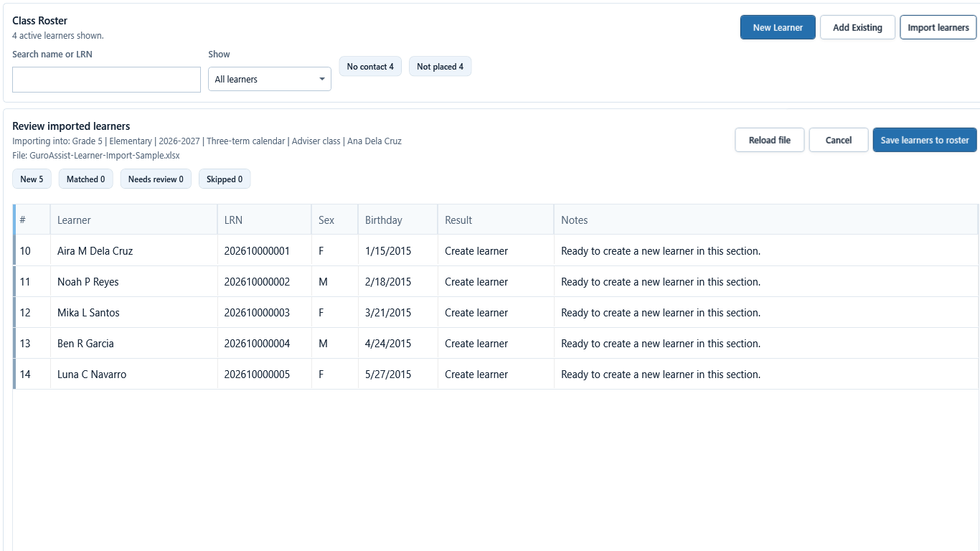Focus the Search name or LRN field
The height and width of the screenshot is (551, 980).
tap(106, 80)
